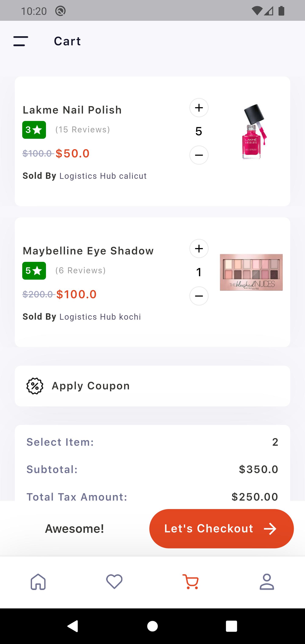Open Lakme Nail Polish product title
Image resolution: width=305 pixels, height=644 pixels.
point(72,110)
